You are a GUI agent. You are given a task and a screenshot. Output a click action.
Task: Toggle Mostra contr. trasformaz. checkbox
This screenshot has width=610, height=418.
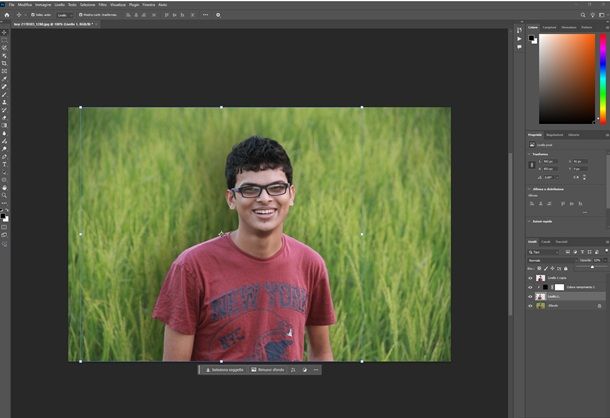81,15
